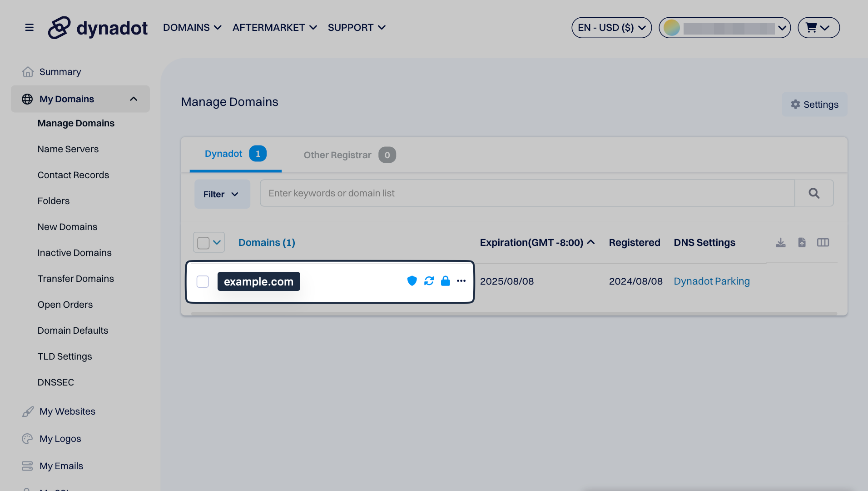Click the download domain list icon
This screenshot has width=868, height=491.
pyautogui.click(x=781, y=243)
